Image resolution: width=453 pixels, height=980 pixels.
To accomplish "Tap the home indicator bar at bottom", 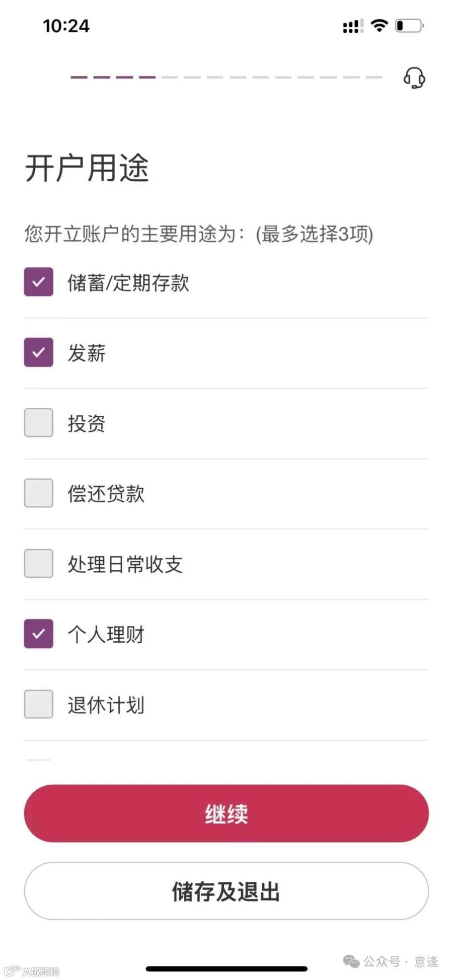I will pyautogui.click(x=226, y=968).
